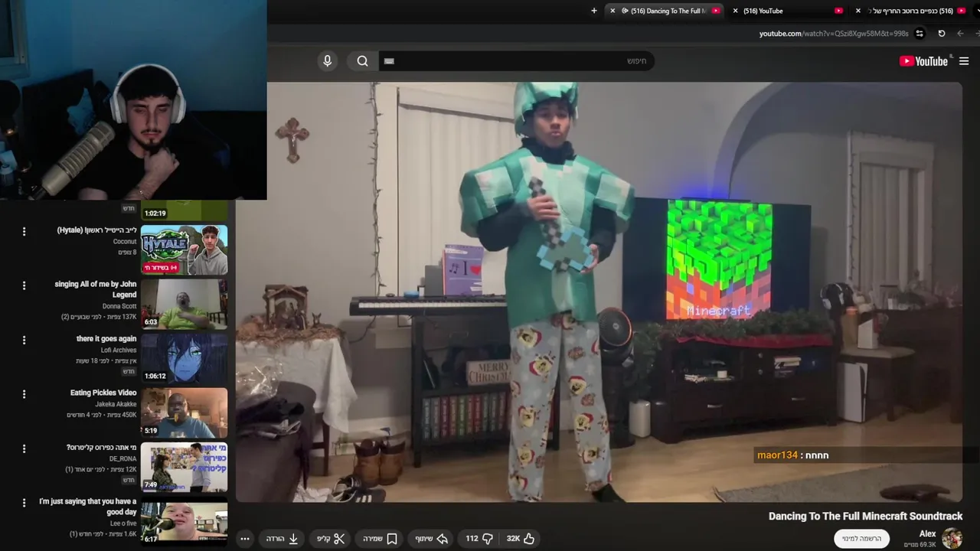The image size is (980, 551).
Task: Subscribe with the הרשמה למינוי button
Action: (861, 539)
